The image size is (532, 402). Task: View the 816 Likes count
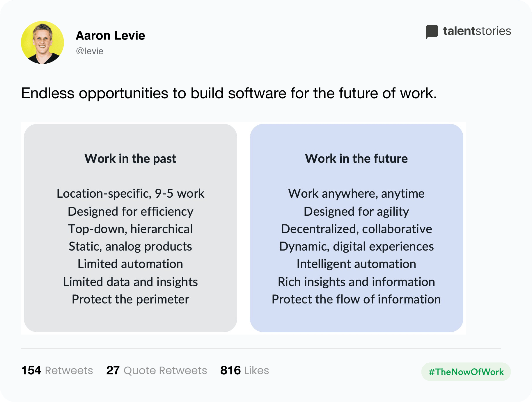(x=244, y=370)
